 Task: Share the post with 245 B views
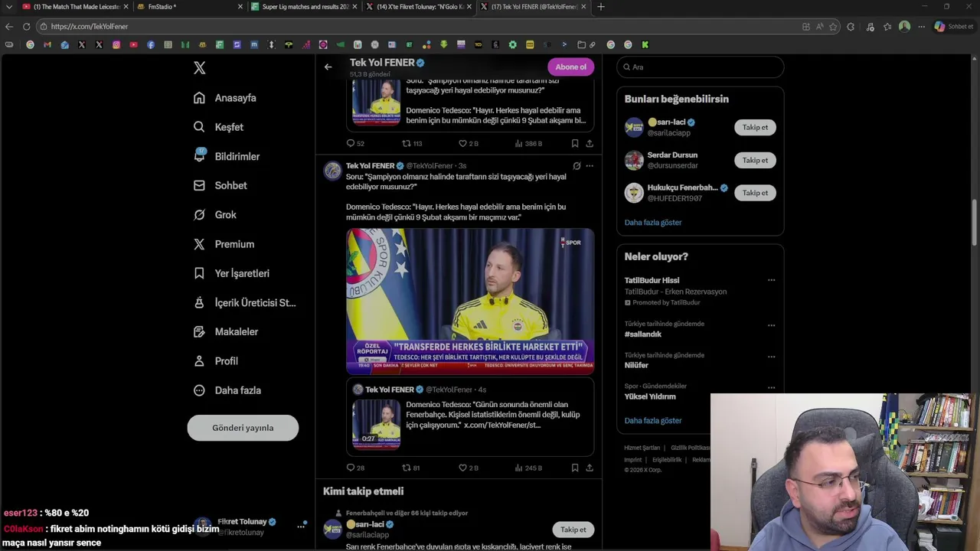[x=590, y=468]
